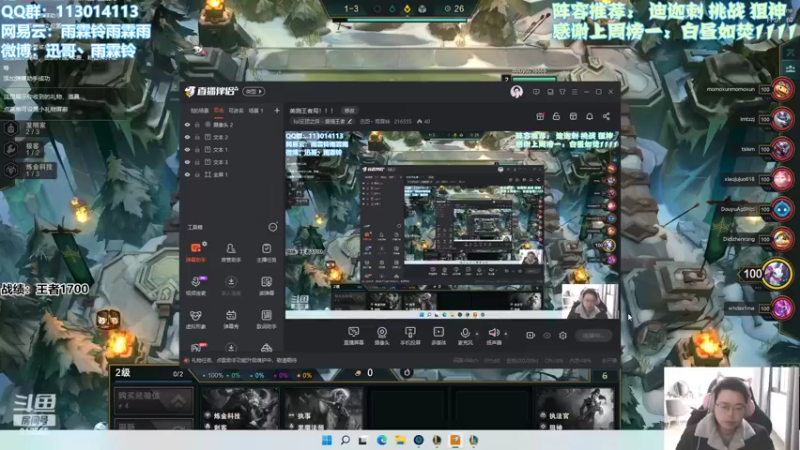Viewport: 800px width, 450px height.
Task: Click the 炼金科技 champion shop card
Action: [x=240, y=408]
